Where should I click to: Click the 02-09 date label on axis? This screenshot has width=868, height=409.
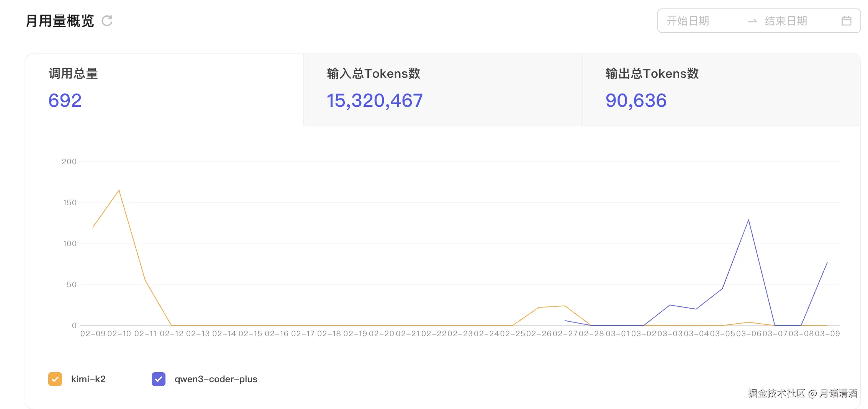coord(93,334)
